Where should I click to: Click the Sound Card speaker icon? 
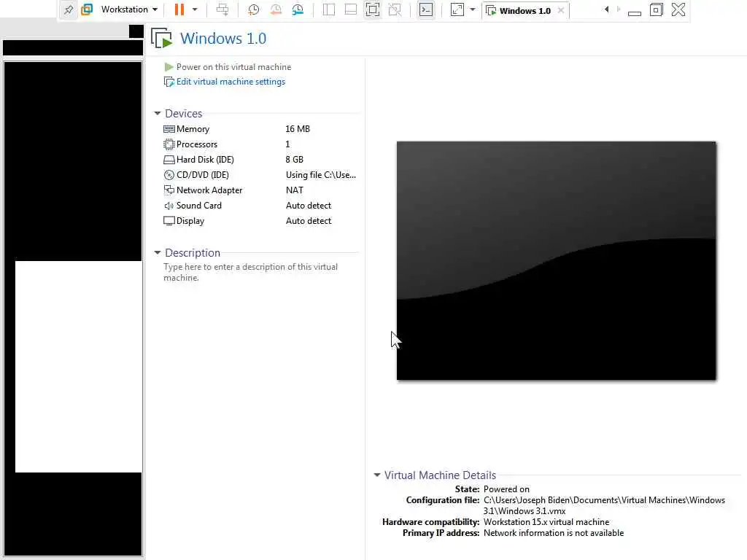click(169, 206)
